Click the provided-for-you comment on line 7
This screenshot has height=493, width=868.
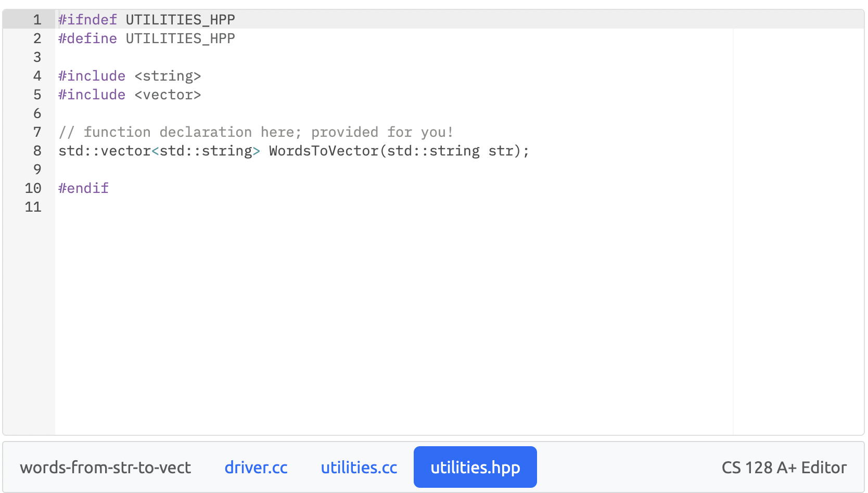[255, 132]
